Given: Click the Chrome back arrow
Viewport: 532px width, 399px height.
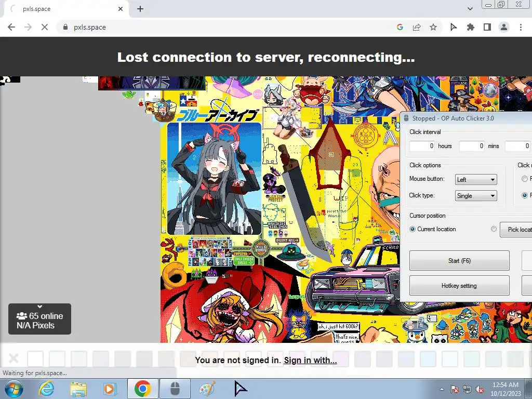Looking at the screenshot, I should pos(11,27).
